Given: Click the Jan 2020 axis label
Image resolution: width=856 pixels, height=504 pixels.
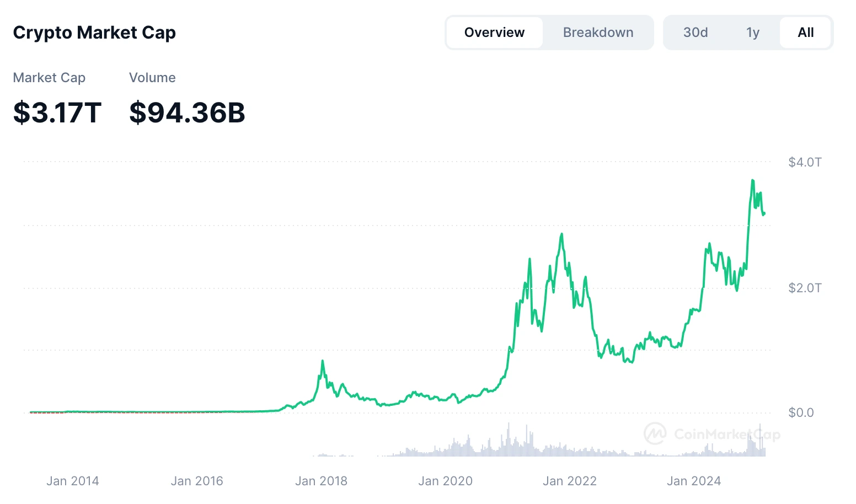Looking at the screenshot, I should (x=445, y=481).
